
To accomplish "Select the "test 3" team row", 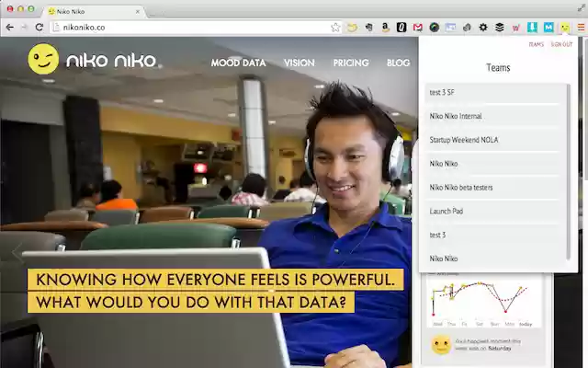I will (x=492, y=235).
